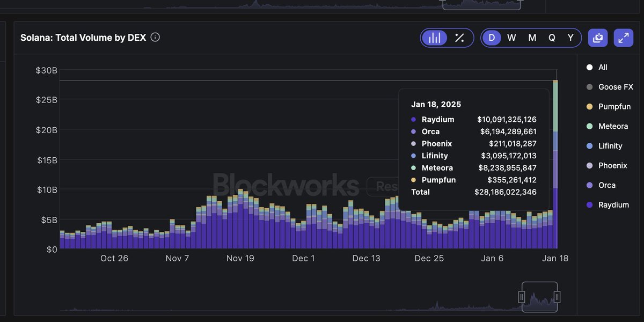This screenshot has width=644, height=322.
Task: Click the Oct 26 x-axis label
Action: [114, 258]
